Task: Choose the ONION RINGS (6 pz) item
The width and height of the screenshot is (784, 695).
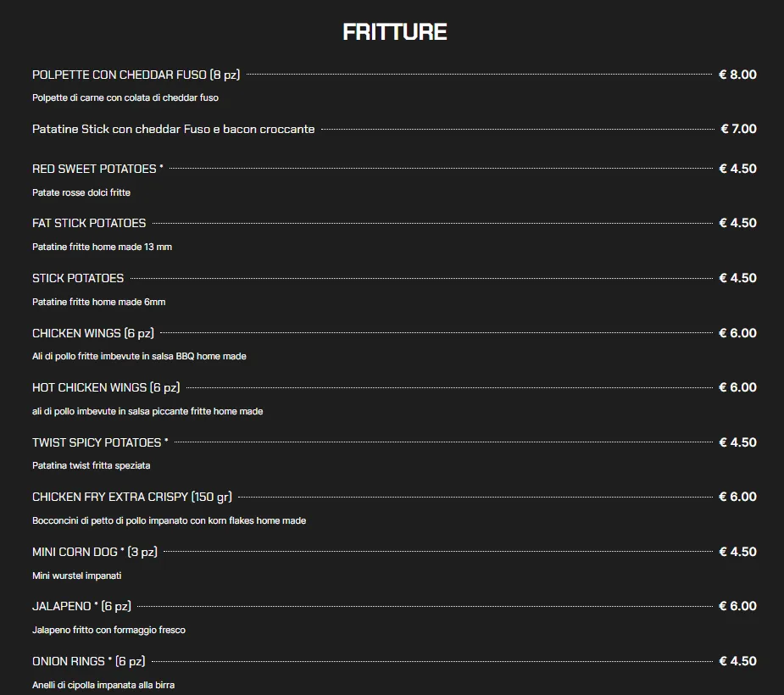Action: (88, 661)
